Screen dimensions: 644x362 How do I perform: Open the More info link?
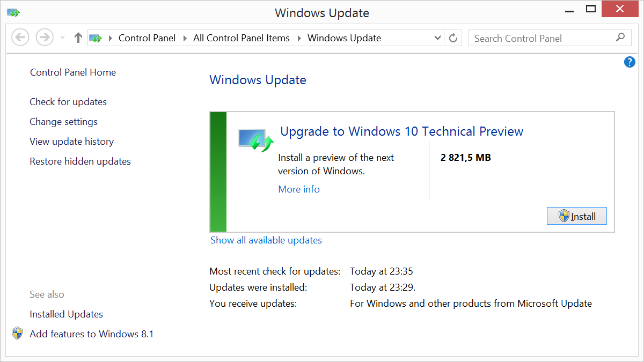298,189
